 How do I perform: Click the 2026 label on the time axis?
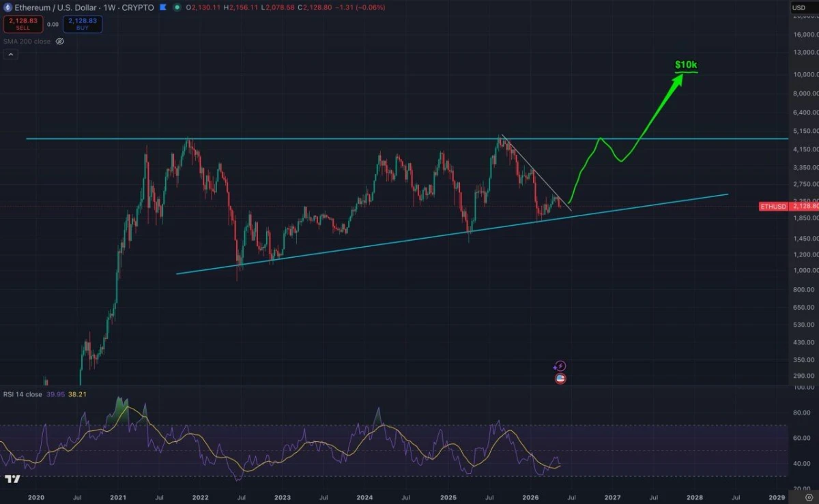(530, 498)
